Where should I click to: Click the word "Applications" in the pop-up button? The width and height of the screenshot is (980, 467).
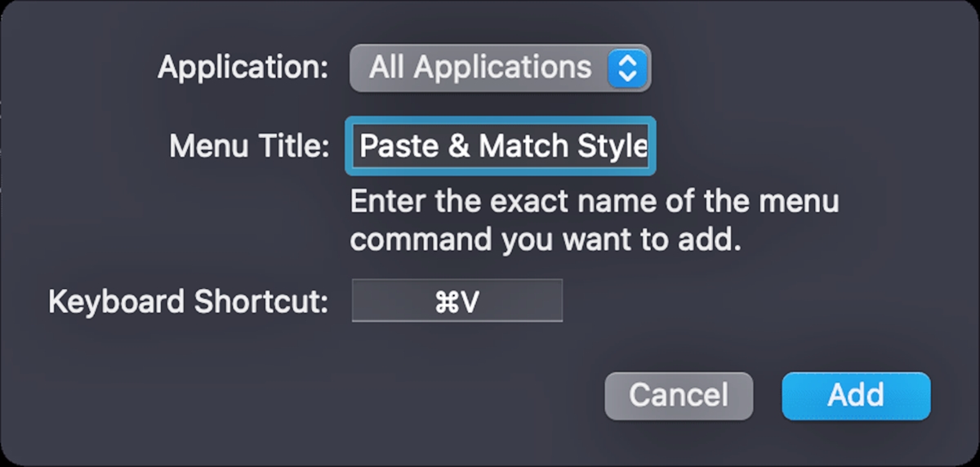point(502,68)
